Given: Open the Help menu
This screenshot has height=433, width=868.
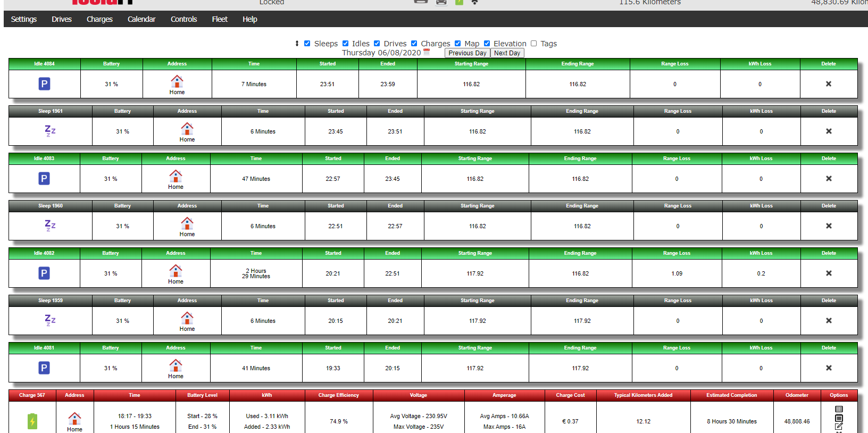Looking at the screenshot, I should click(250, 19).
